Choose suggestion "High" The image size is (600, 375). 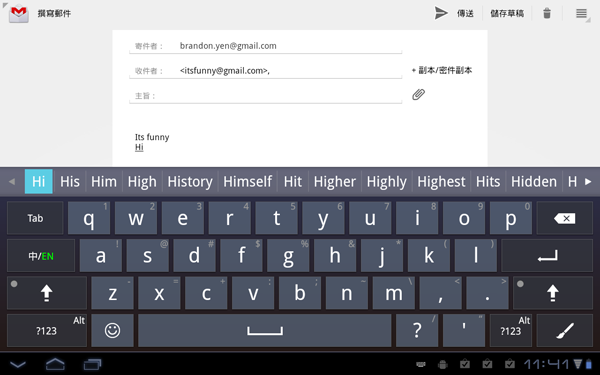tap(142, 181)
